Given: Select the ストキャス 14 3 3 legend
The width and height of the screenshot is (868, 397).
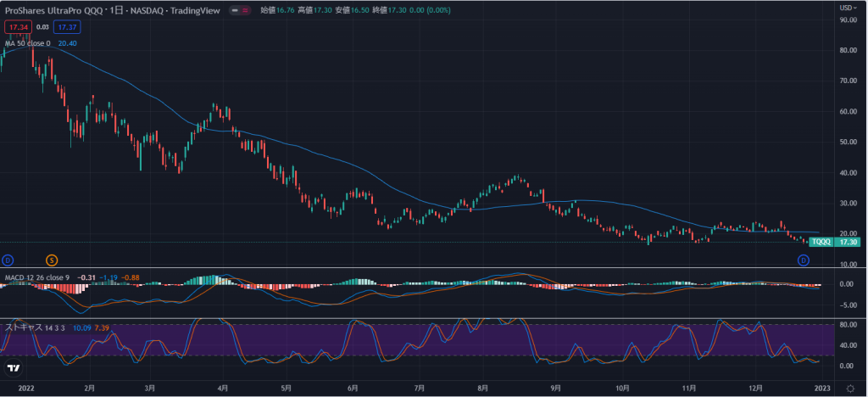Looking at the screenshot, I should click(36, 327).
